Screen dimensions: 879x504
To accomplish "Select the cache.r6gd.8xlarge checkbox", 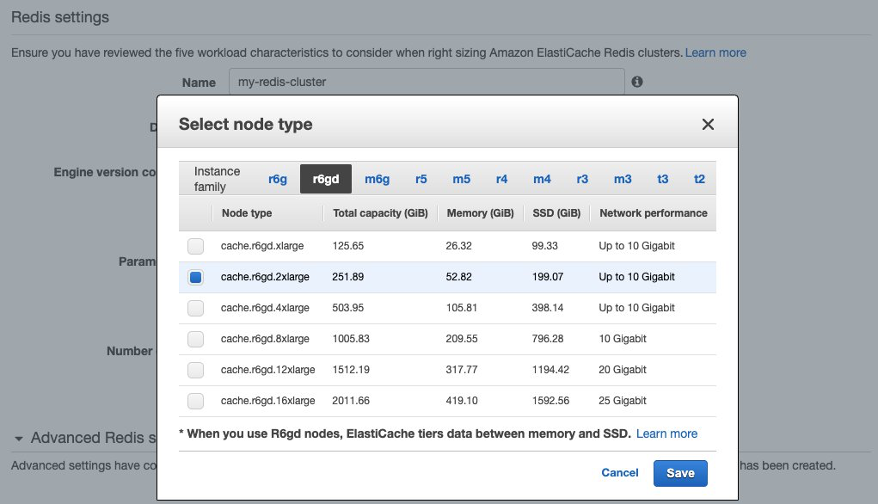I will pos(196,339).
